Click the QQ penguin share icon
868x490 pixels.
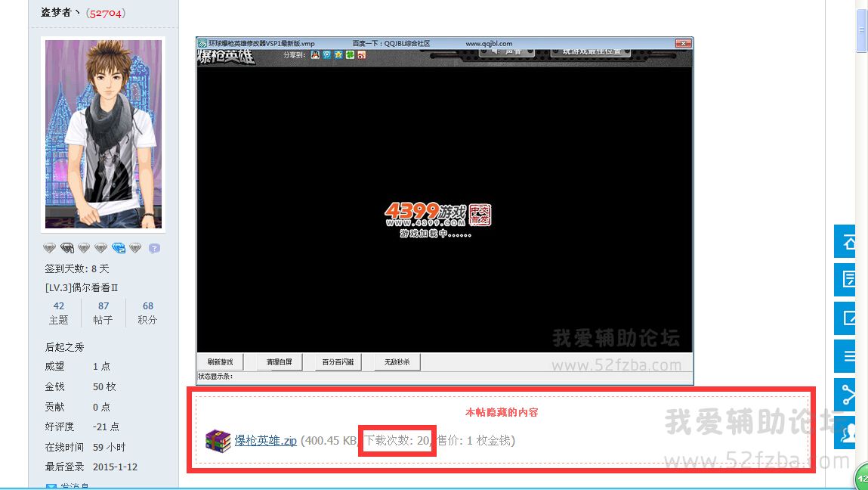pyautogui.click(x=315, y=55)
